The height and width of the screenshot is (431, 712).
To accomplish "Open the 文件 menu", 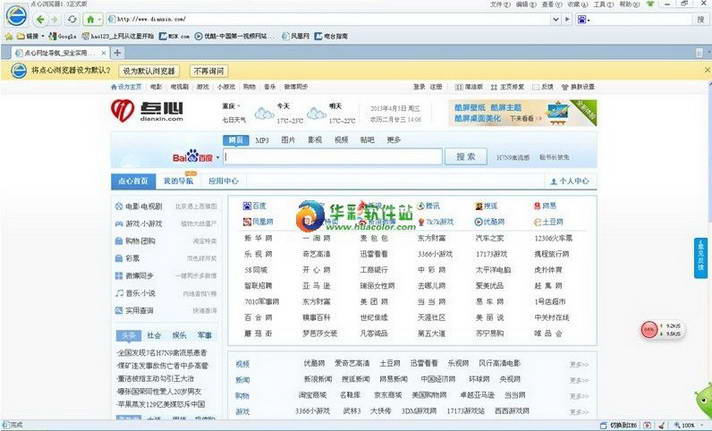I will 500,4.
